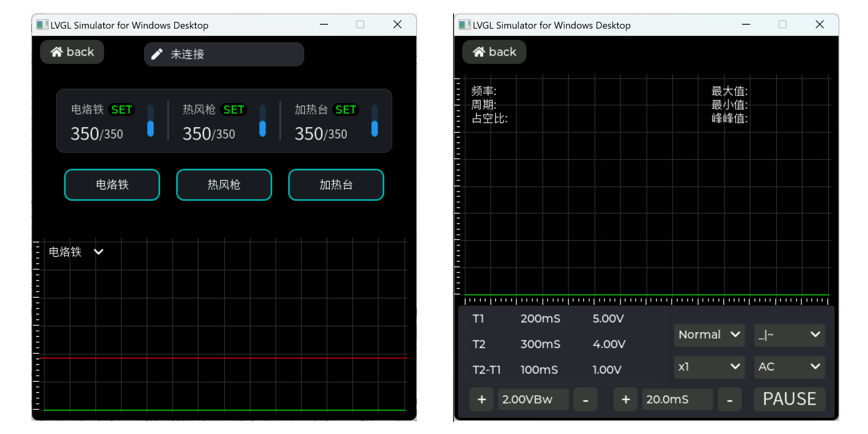Click the 300mS value in T2 row
This screenshot has width=868, height=434.
tap(540, 344)
